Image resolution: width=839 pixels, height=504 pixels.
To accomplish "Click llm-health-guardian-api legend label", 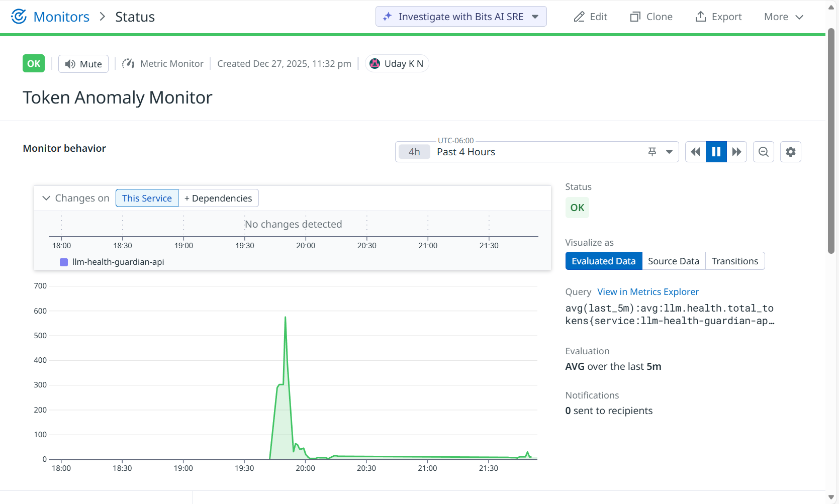I will [118, 262].
